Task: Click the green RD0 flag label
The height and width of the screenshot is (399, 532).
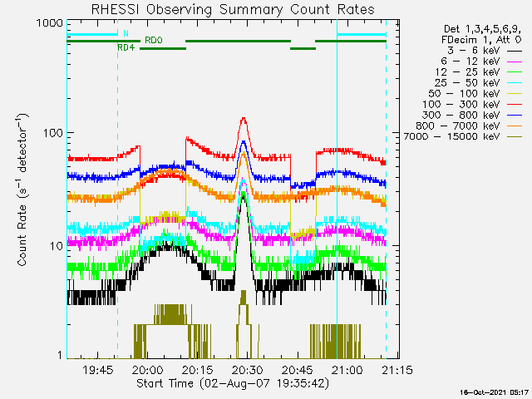Action: [x=153, y=41]
